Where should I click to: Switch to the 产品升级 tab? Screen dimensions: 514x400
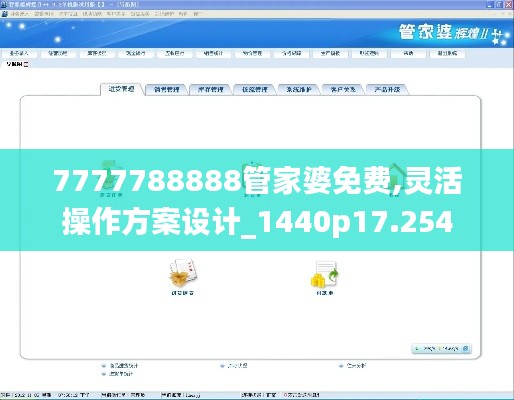coord(387,89)
